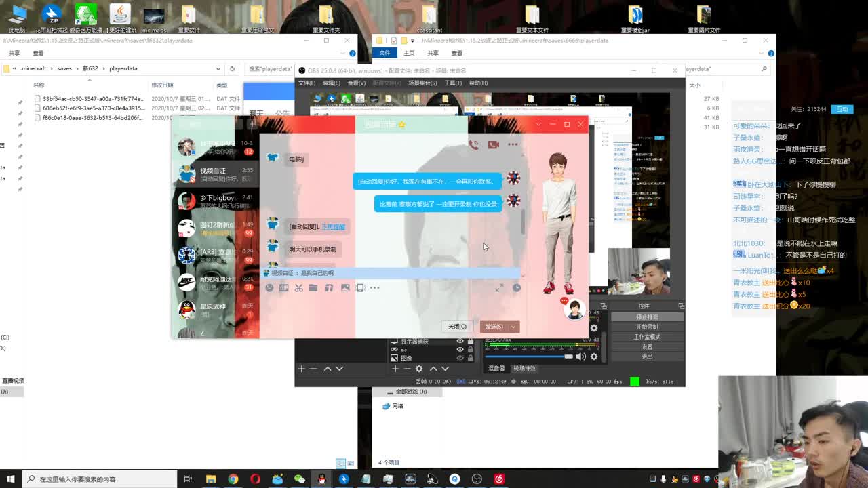Expand the 发送 button dropdown arrow
This screenshot has width=868, height=488.
pyautogui.click(x=513, y=327)
